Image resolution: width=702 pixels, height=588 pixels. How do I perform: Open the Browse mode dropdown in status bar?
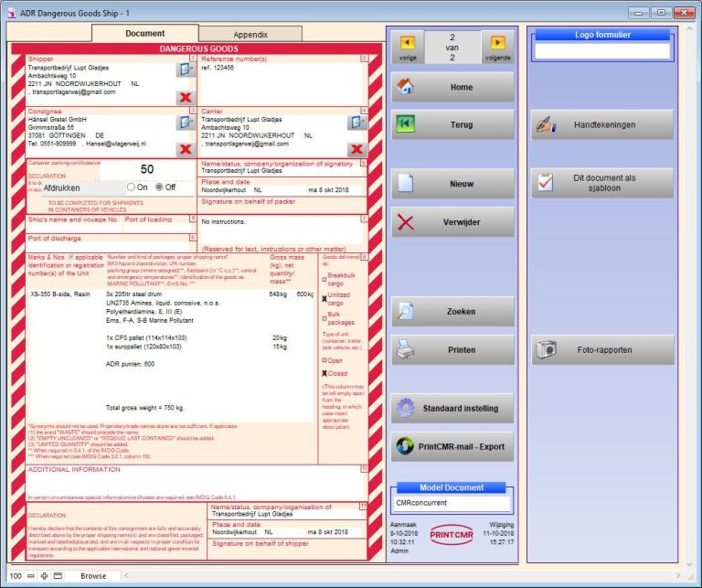[91, 576]
